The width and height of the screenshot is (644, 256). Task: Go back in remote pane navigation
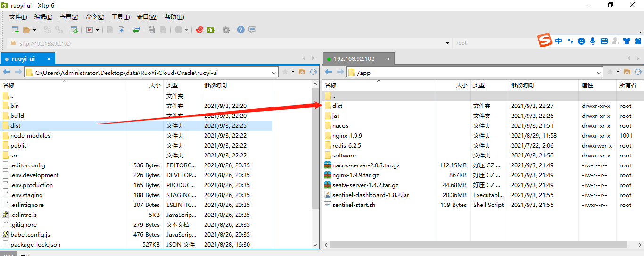coord(329,72)
